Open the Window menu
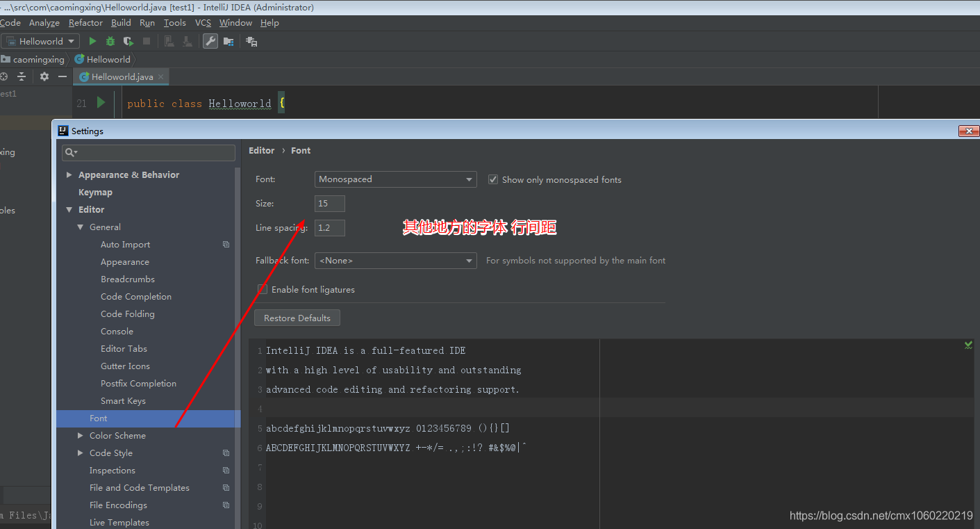Screen dimensions: 980x529 (235, 23)
